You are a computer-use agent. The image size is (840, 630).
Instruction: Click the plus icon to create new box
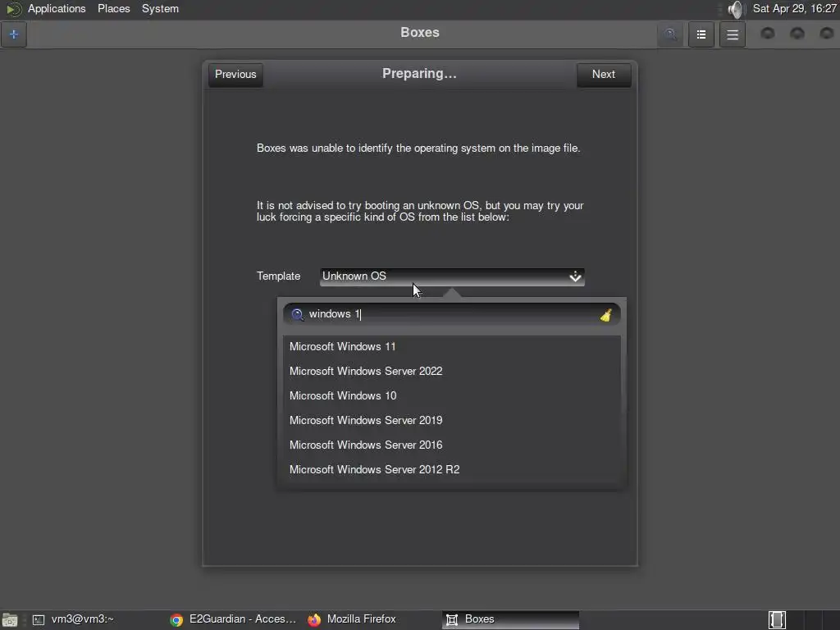point(14,34)
